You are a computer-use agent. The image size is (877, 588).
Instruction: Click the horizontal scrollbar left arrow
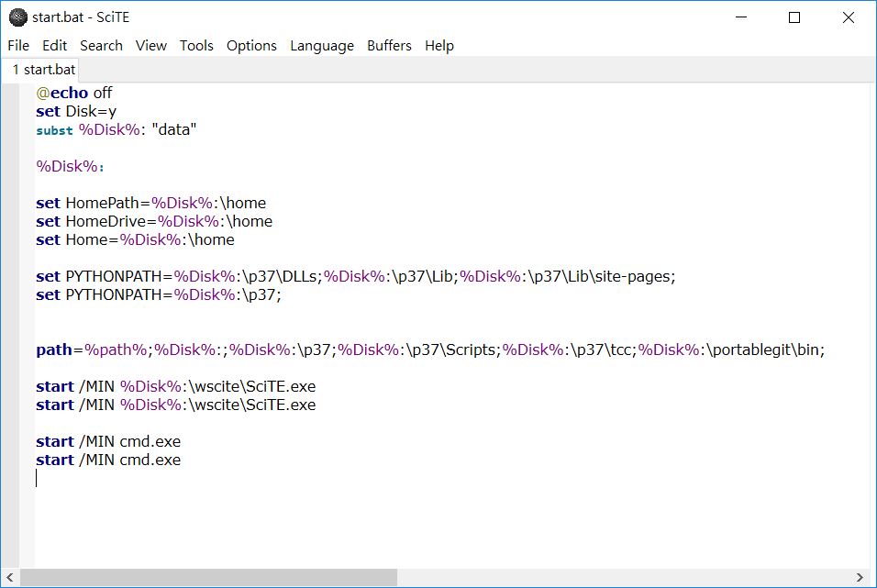coord(11,578)
